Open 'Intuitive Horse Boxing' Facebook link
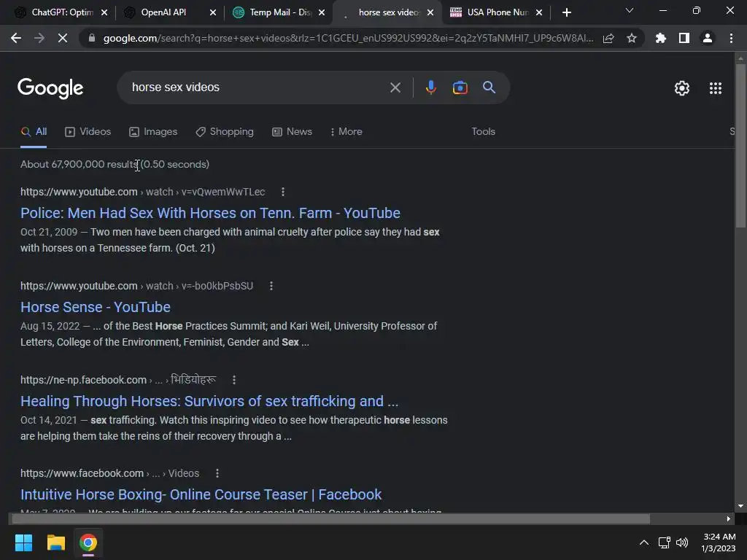Image resolution: width=747 pixels, height=560 pixels. click(201, 494)
